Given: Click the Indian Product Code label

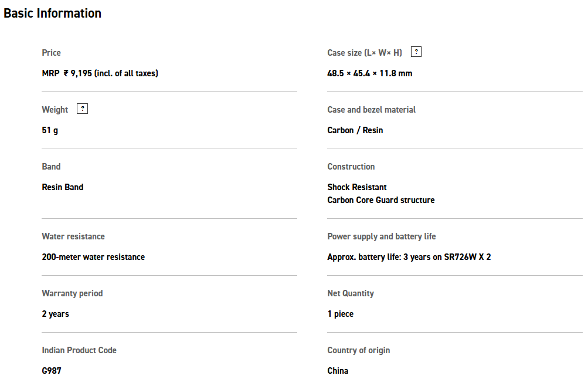Looking at the screenshot, I should 79,350.
